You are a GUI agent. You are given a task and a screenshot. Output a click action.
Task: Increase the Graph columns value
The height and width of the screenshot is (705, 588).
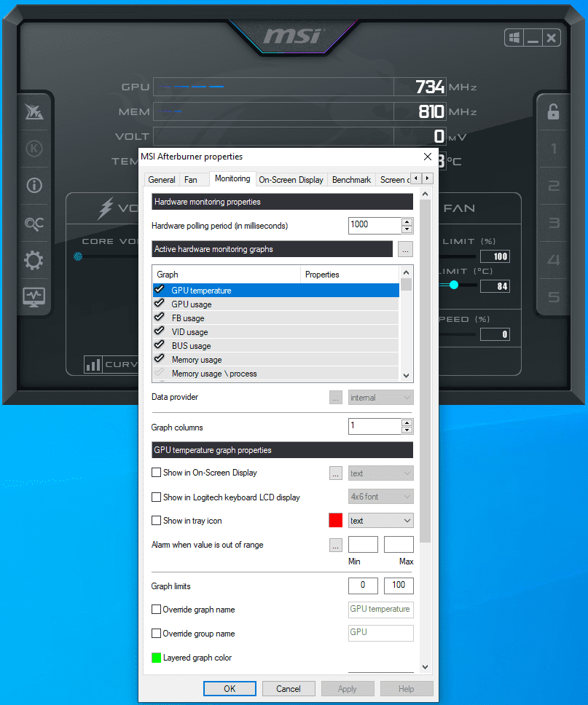407,423
